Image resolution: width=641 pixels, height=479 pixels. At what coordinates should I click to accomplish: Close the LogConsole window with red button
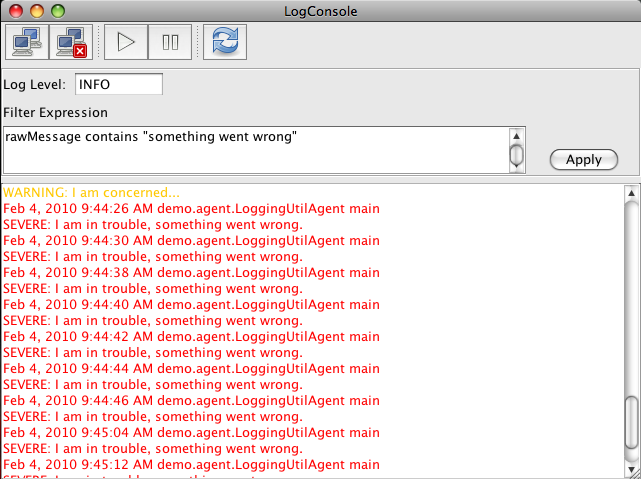pos(16,11)
